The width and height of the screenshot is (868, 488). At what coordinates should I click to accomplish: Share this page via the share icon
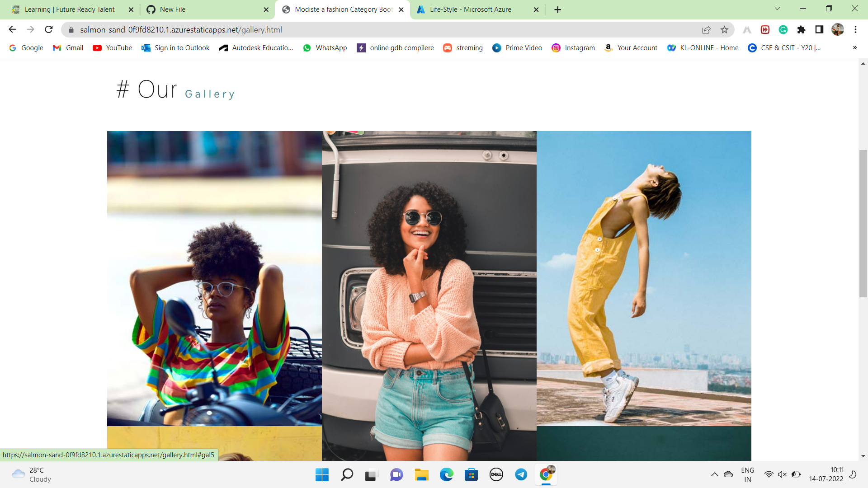point(706,30)
